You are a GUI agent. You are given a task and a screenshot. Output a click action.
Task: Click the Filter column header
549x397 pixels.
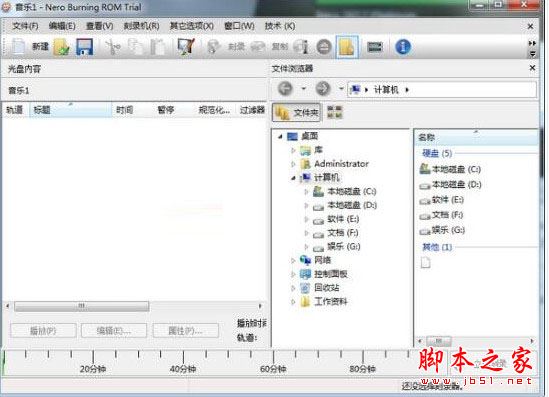pos(251,110)
